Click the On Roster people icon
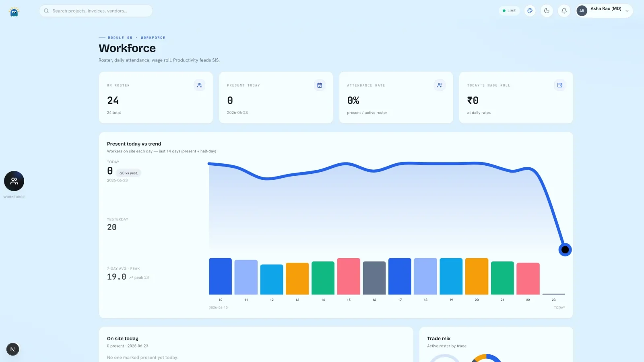 (x=199, y=85)
